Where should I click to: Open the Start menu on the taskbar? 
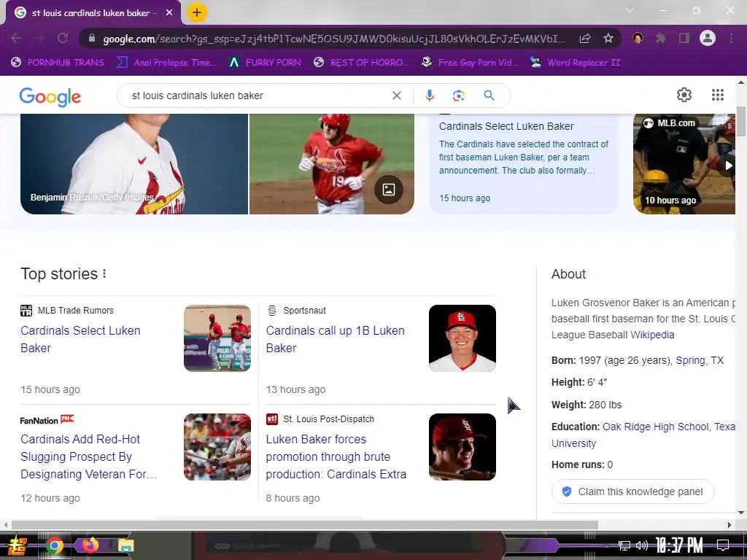[18, 545]
